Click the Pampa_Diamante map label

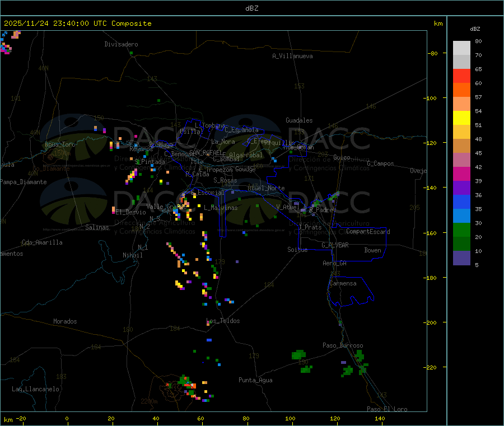(x=23, y=182)
